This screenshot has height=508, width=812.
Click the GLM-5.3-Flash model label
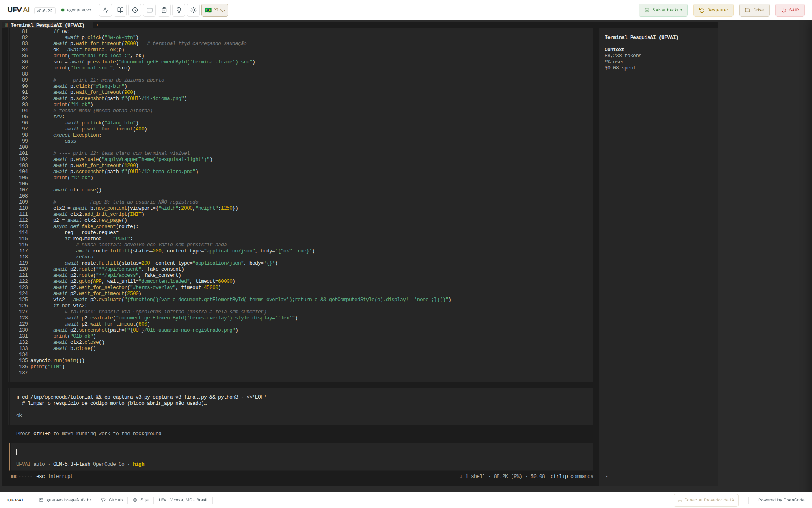click(71, 464)
